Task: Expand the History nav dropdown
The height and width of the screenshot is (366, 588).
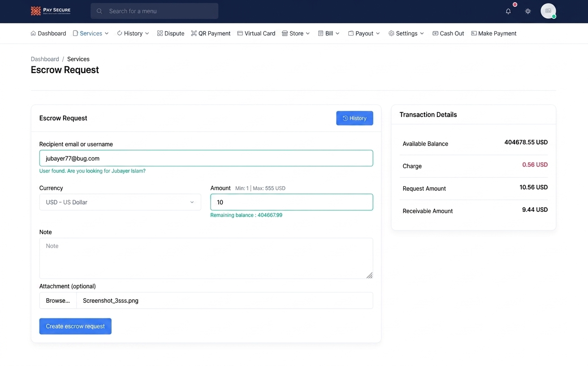Action: tap(133, 33)
